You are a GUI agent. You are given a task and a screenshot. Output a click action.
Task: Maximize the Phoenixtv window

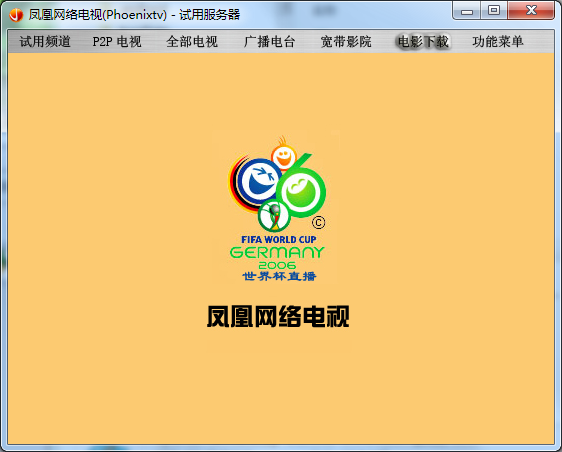[x=494, y=11]
